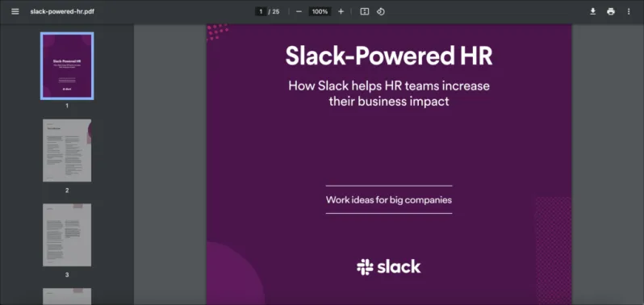Open the three-dot more actions menu
Screen dimensions: 644x305
coord(629,11)
